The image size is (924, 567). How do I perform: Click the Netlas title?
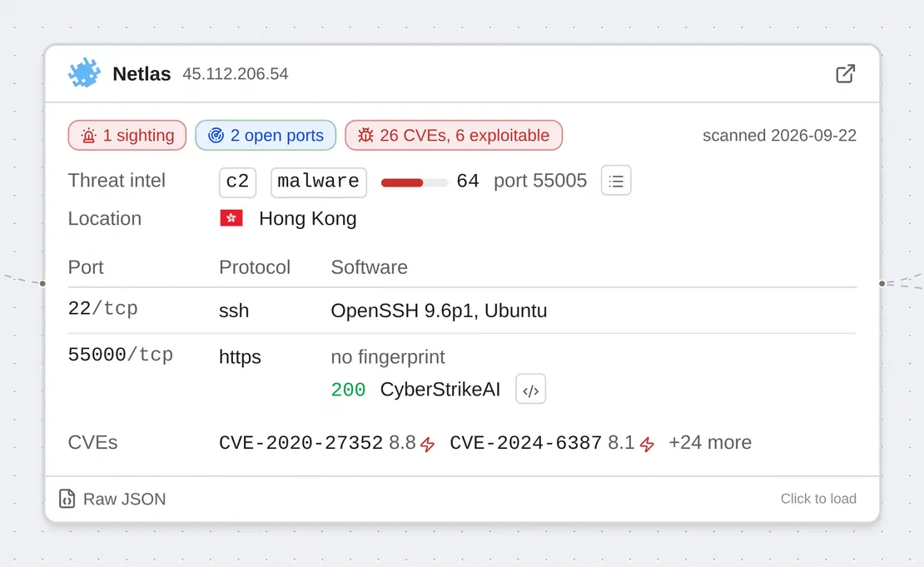tap(142, 73)
